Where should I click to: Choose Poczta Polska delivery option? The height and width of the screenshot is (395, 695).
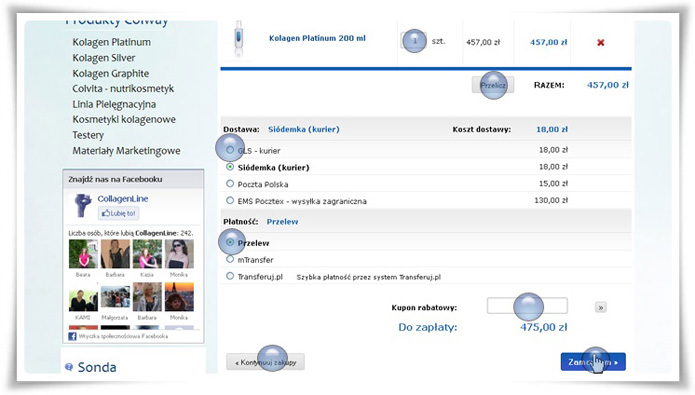click(x=230, y=184)
